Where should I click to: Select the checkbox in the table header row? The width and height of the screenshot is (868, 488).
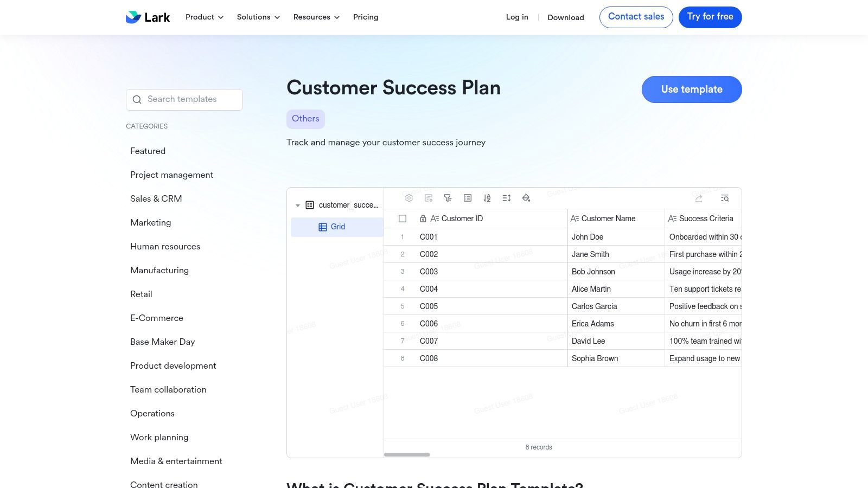[403, 219]
